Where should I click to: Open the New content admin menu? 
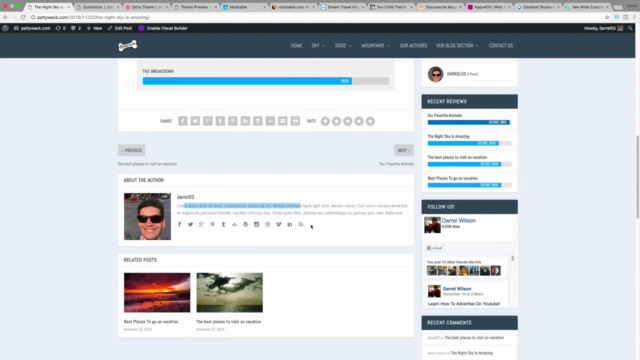click(x=94, y=28)
